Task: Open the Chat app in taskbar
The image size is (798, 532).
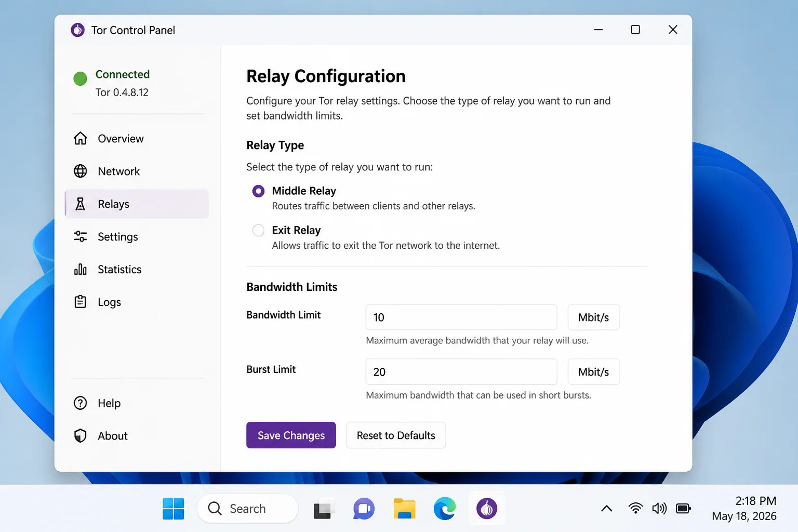Action: click(364, 509)
